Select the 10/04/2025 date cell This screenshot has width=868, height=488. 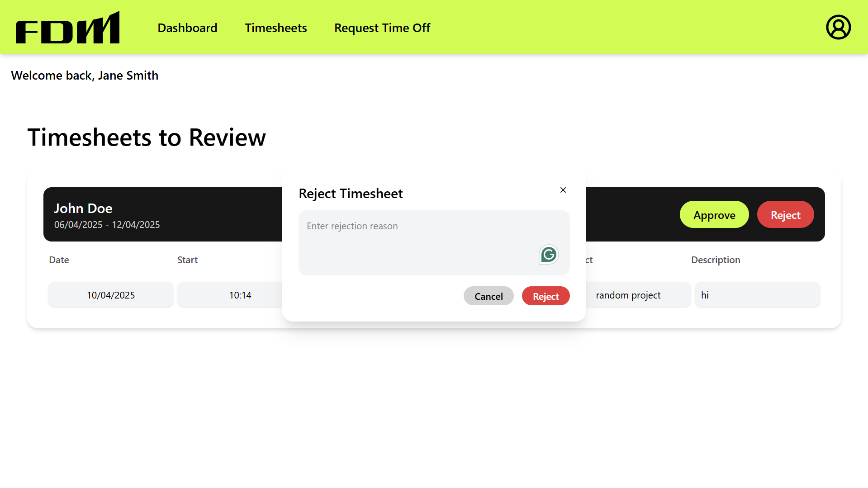[x=111, y=295]
